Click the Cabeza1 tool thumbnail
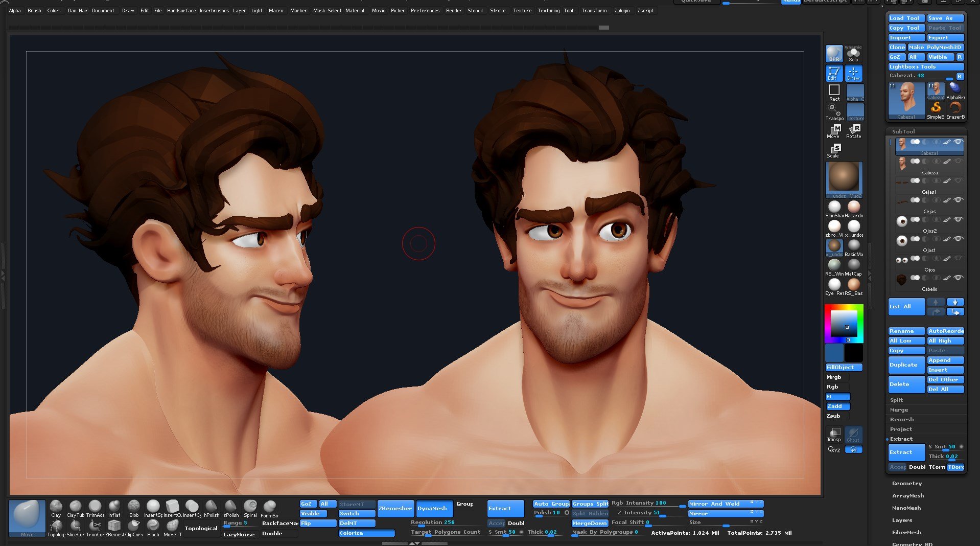The image size is (980, 546). (x=906, y=100)
